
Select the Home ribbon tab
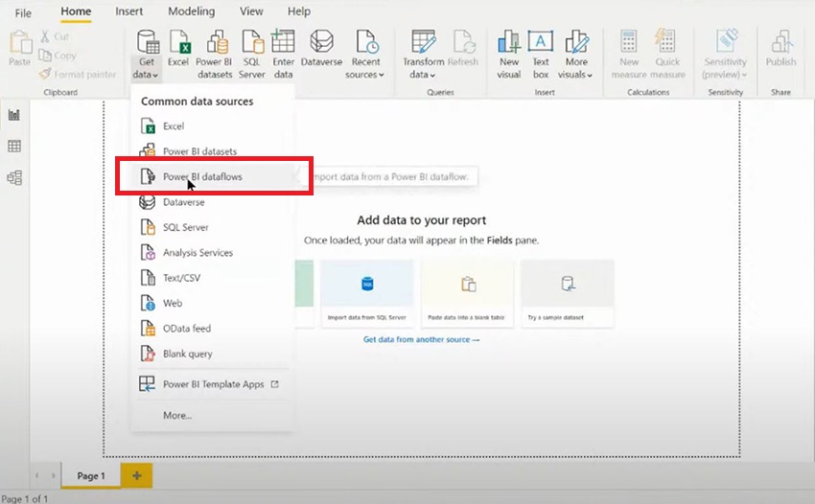pyautogui.click(x=76, y=11)
